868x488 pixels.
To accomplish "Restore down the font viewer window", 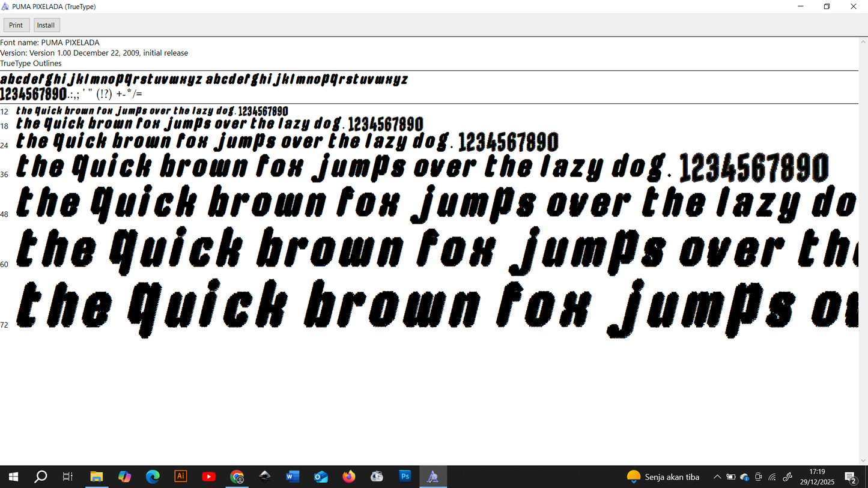I will [x=827, y=7].
